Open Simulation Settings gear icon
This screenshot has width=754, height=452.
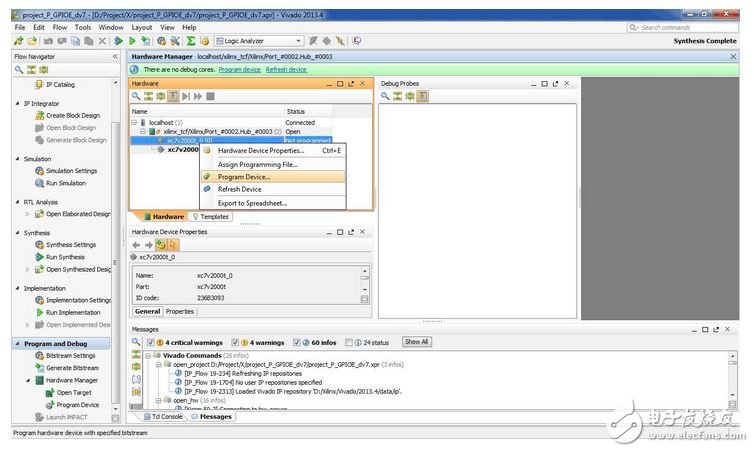40,171
